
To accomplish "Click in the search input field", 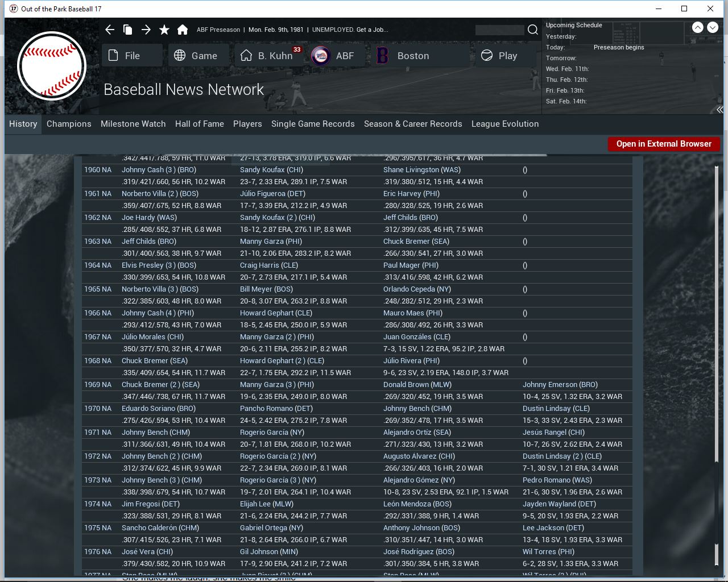I will tap(499, 30).
